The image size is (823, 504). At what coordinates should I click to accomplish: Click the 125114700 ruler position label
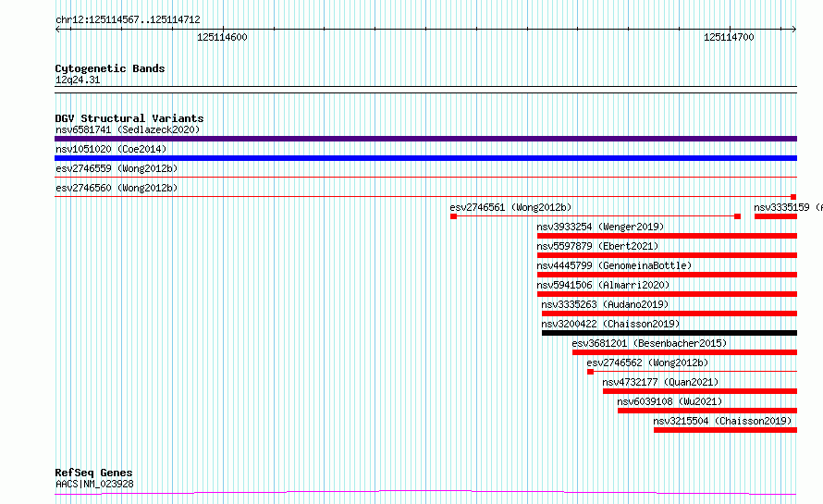[x=729, y=37]
